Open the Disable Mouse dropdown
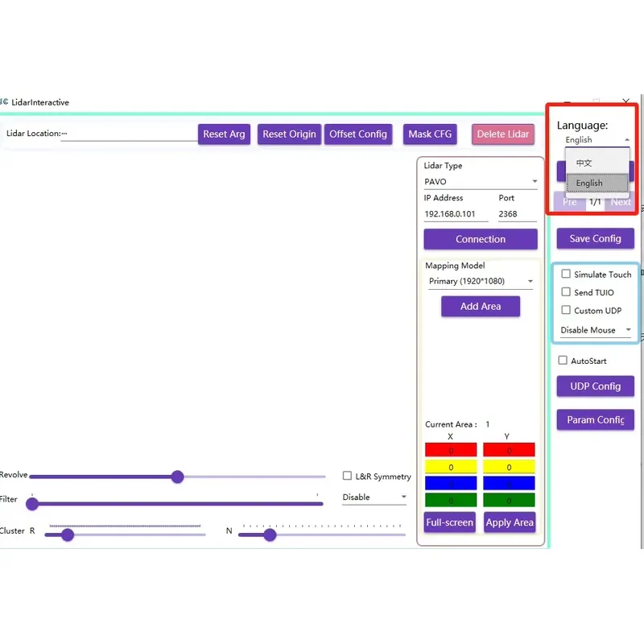The width and height of the screenshot is (644, 644). point(596,330)
